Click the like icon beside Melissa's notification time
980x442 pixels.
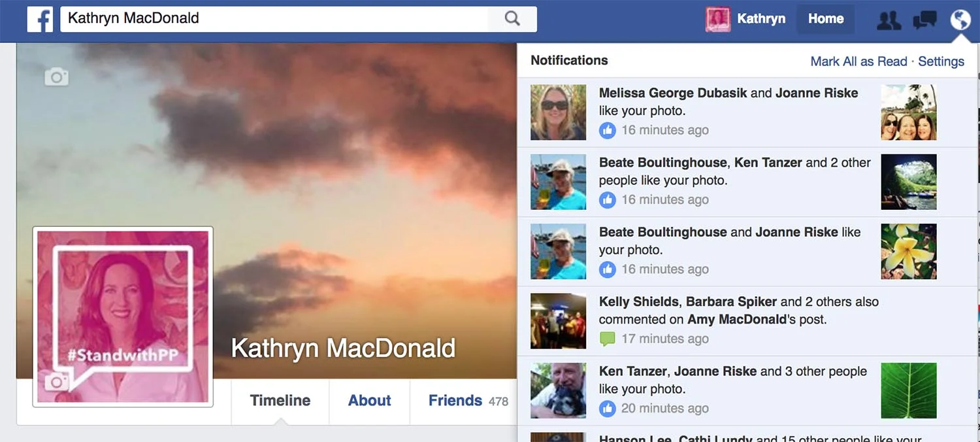(608, 130)
